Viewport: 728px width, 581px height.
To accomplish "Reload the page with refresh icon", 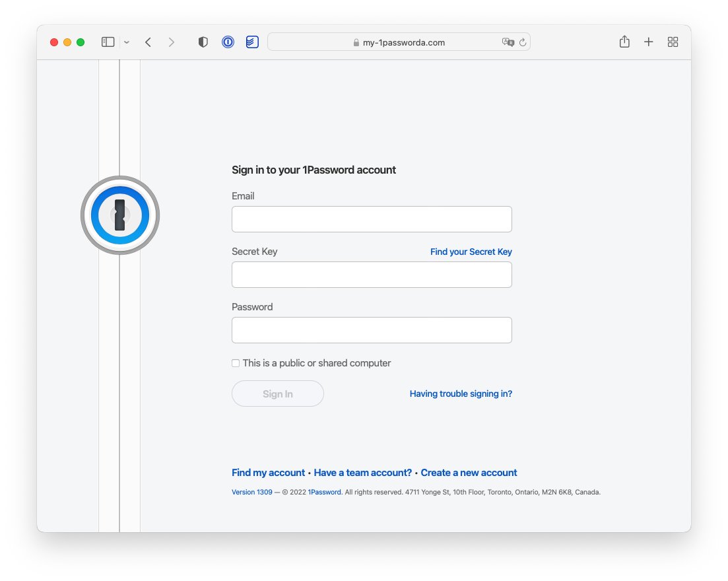I will point(523,42).
